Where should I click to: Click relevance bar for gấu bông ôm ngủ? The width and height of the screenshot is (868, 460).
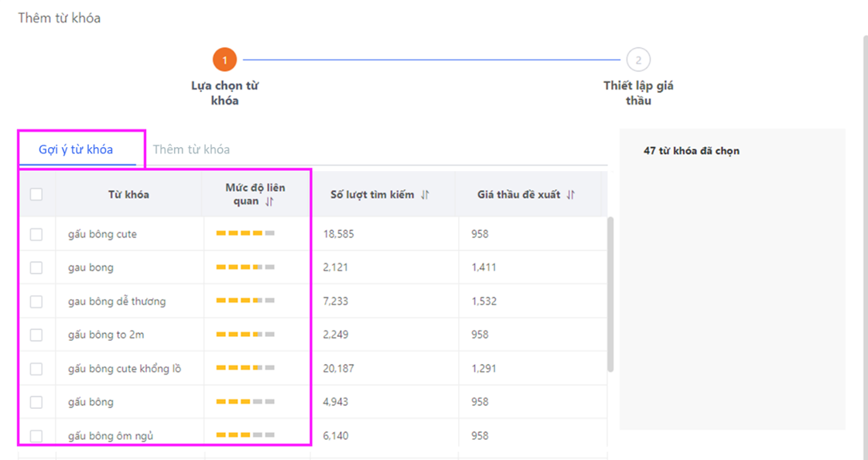click(x=245, y=435)
